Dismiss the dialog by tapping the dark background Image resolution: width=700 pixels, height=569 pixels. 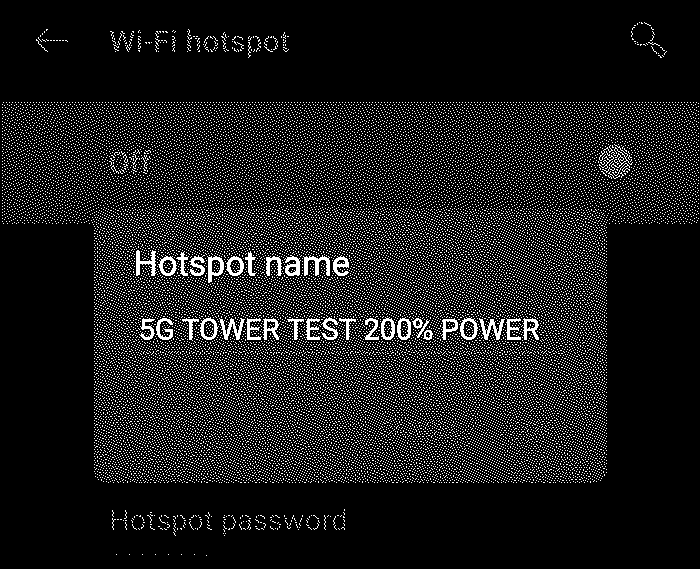[x=46, y=357]
